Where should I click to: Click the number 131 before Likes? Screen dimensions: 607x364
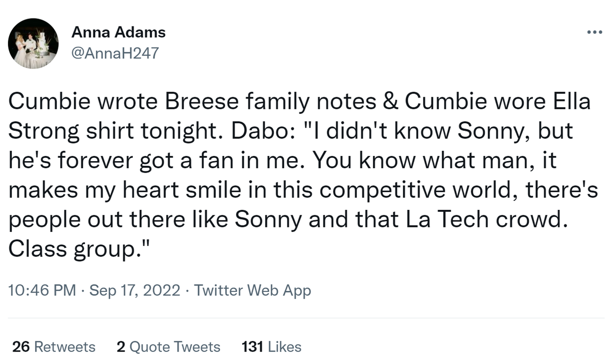252,347
